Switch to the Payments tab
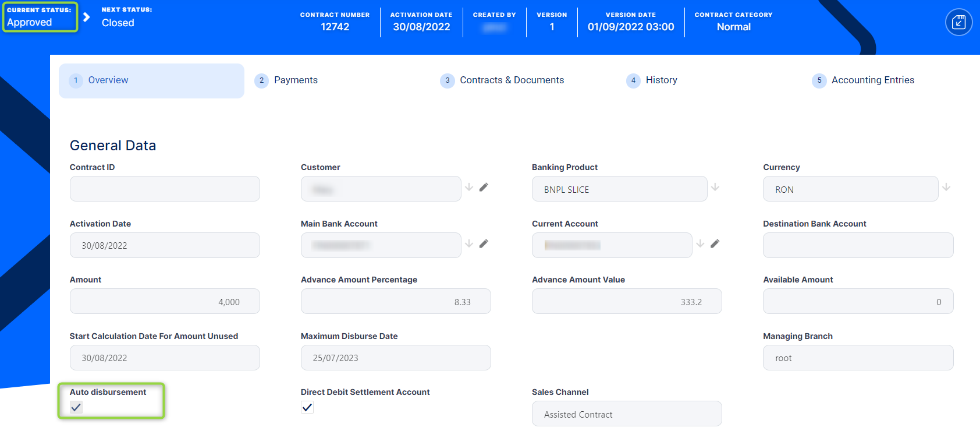The height and width of the screenshot is (438, 980). (296, 80)
